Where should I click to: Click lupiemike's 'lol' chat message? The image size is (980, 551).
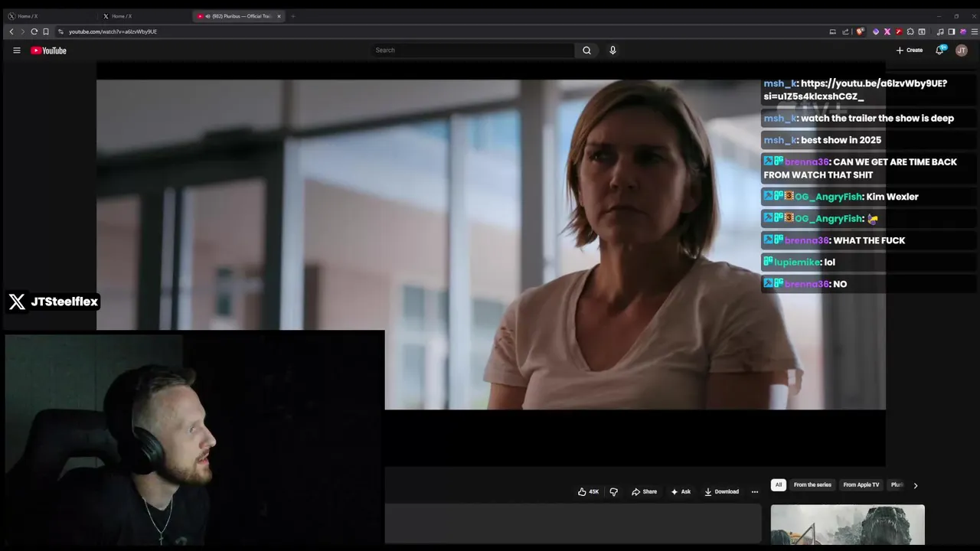point(829,262)
